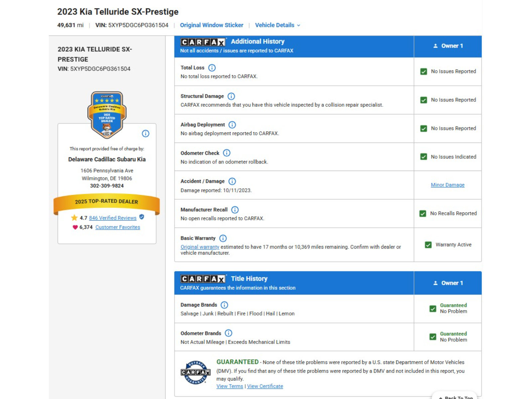Click the verified reviews checkmark badge
The image size is (532, 399).
pos(142,217)
